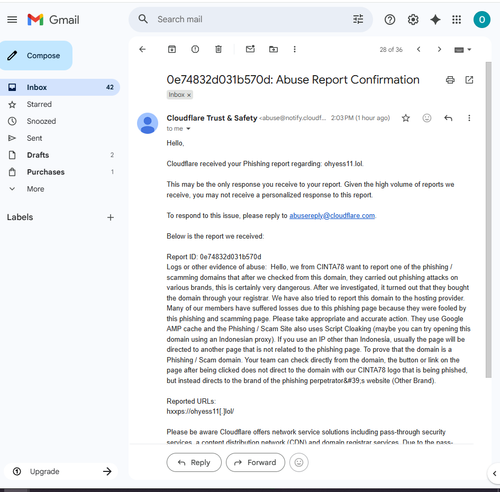Click Report ID line text

214,257
